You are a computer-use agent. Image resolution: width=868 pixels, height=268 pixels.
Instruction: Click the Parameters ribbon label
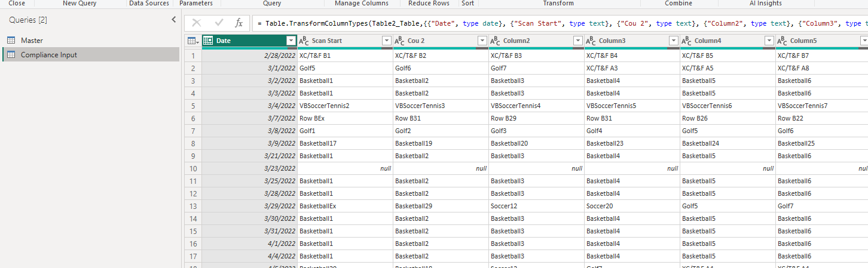pos(196,4)
